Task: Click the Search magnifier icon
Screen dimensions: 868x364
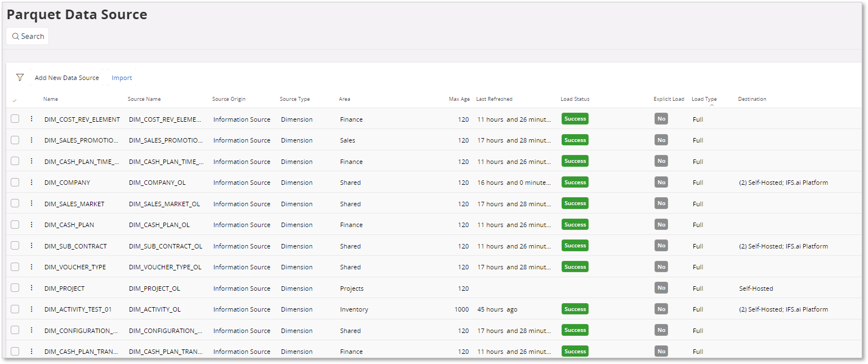Action: coord(15,35)
